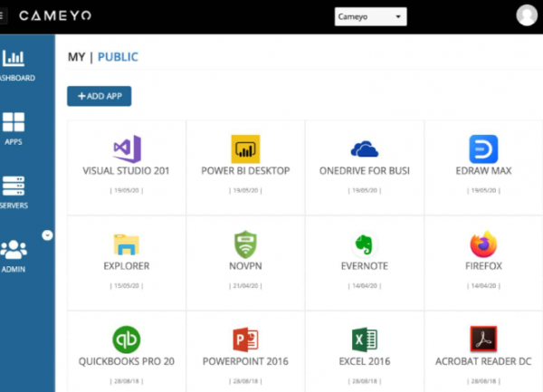Screen dimensions: 543x392
Task: Click the APPS label in sidebar
Action: pyautogui.click(x=14, y=142)
